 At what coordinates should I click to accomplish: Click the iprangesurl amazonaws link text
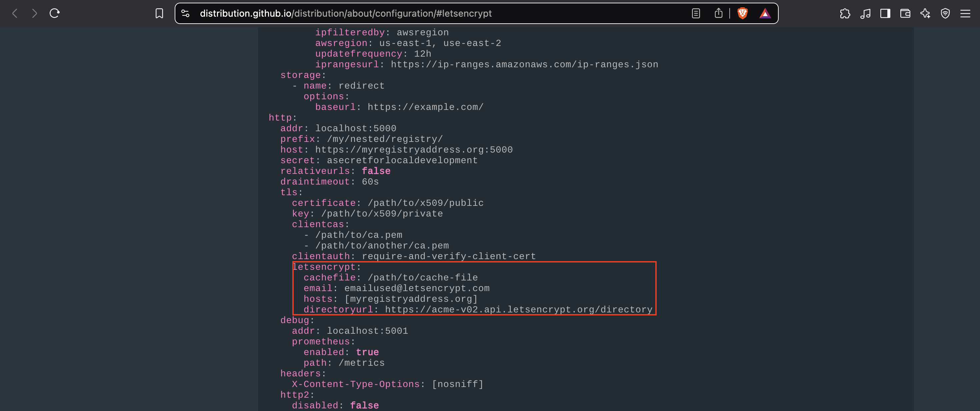click(x=524, y=64)
